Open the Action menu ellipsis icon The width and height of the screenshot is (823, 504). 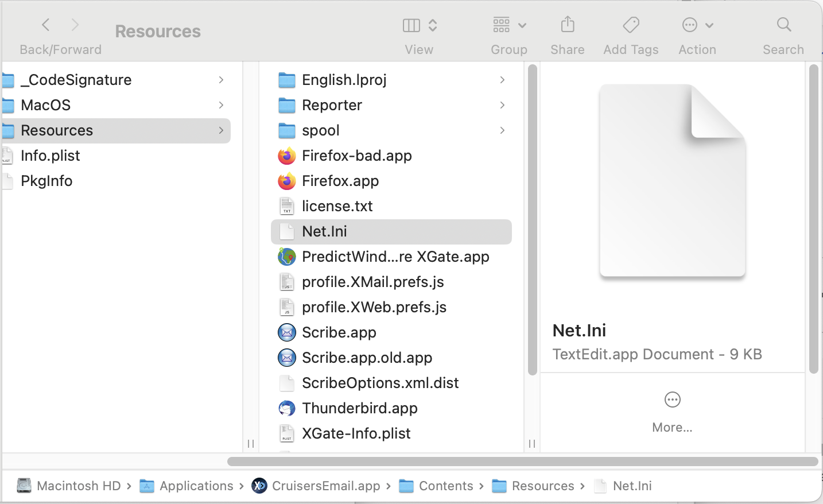[x=690, y=25]
